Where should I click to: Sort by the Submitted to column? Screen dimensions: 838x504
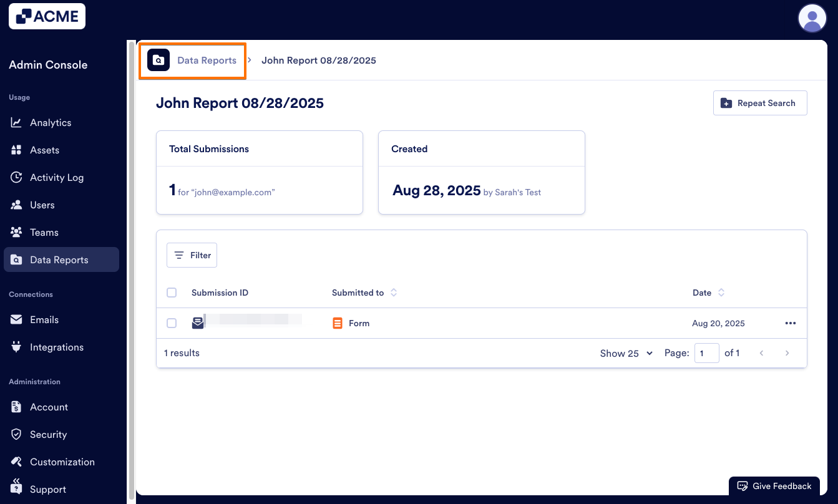(x=394, y=293)
